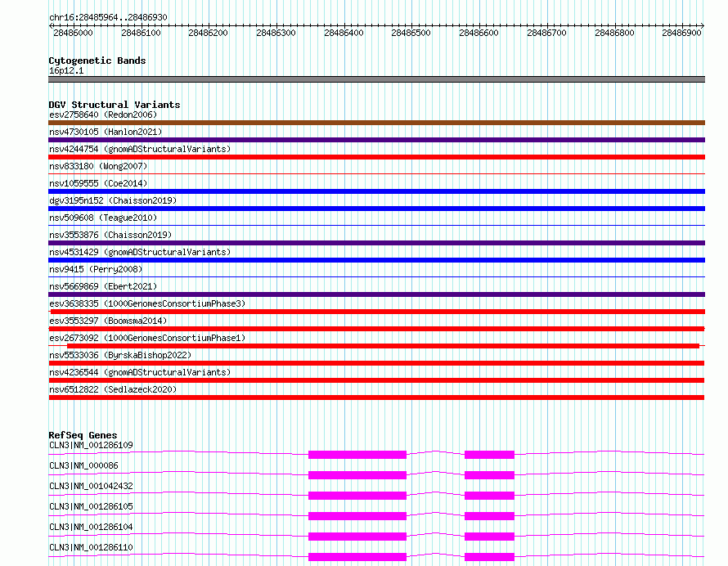
Task: Click ruler position 28486600
Action: (479, 33)
